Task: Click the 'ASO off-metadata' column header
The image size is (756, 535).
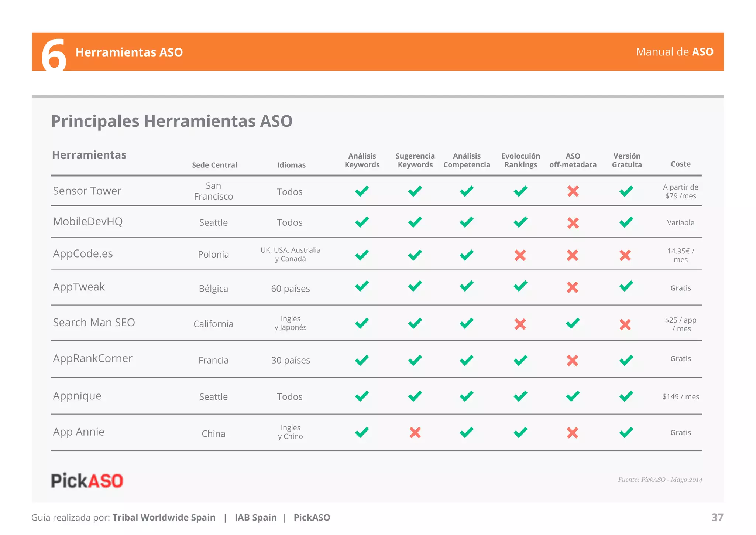Action: coord(573,160)
